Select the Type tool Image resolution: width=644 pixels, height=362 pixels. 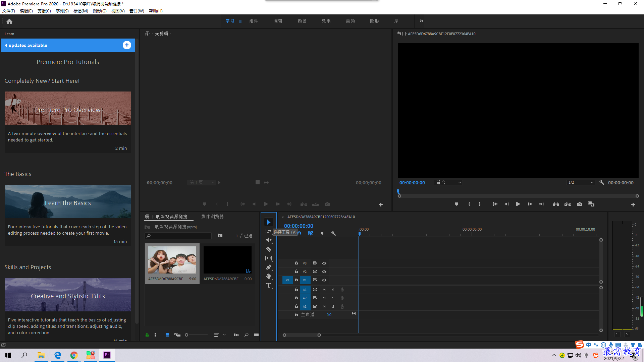point(269,285)
